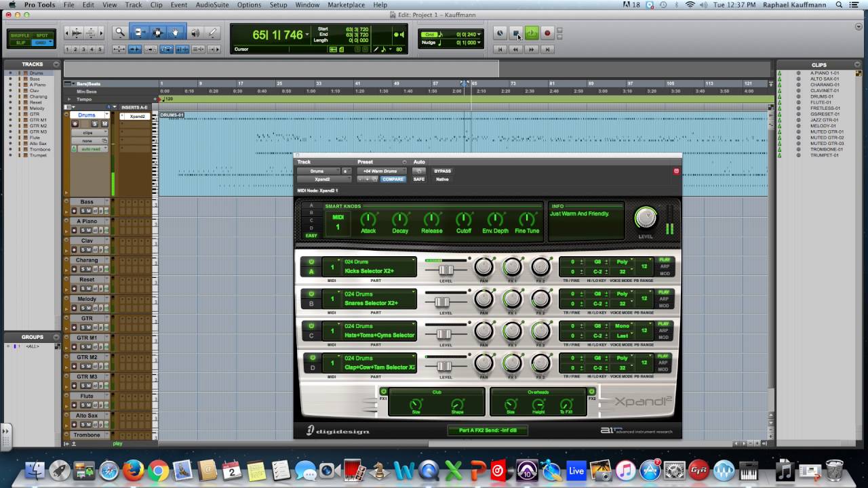This screenshot has height=488, width=868.
Task: Open the Track menu
Action: pos(134,5)
